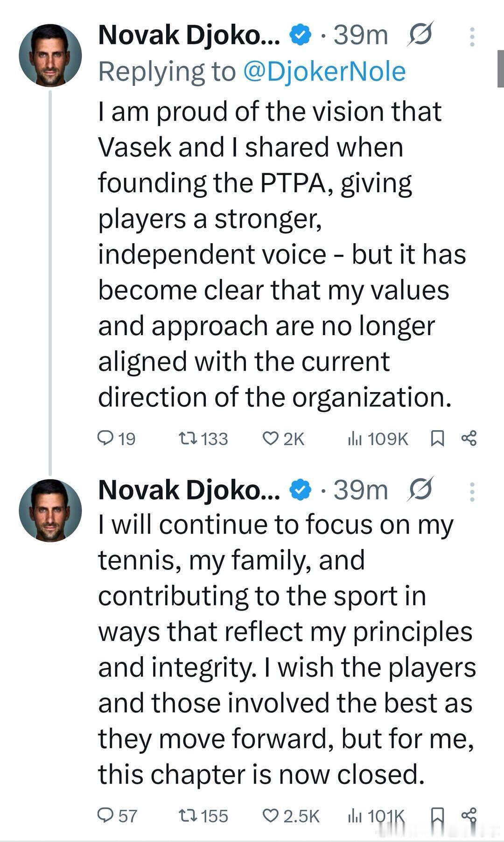This screenshot has width=504, height=842.
Task: Reply to the second tweet with 57 comments
Action: (105, 815)
